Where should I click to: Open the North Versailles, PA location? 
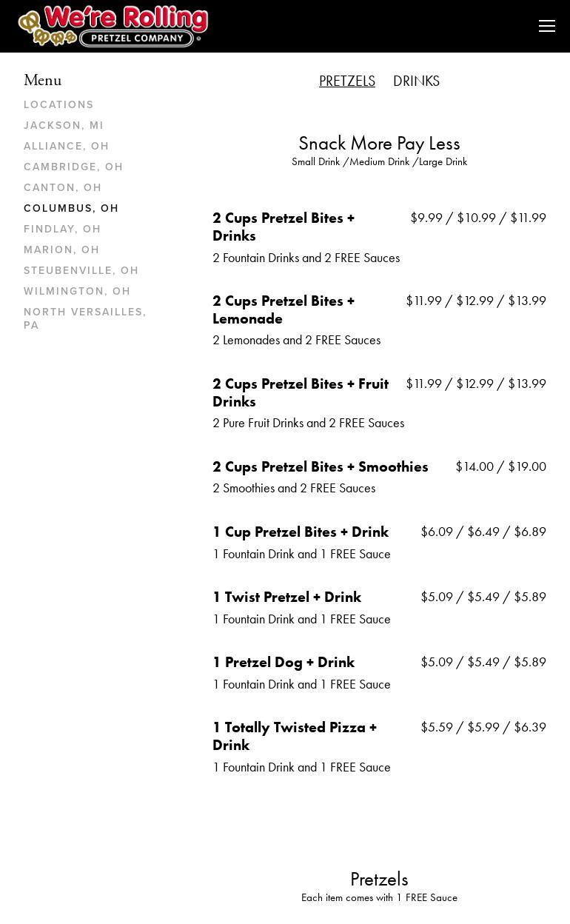[85, 318]
